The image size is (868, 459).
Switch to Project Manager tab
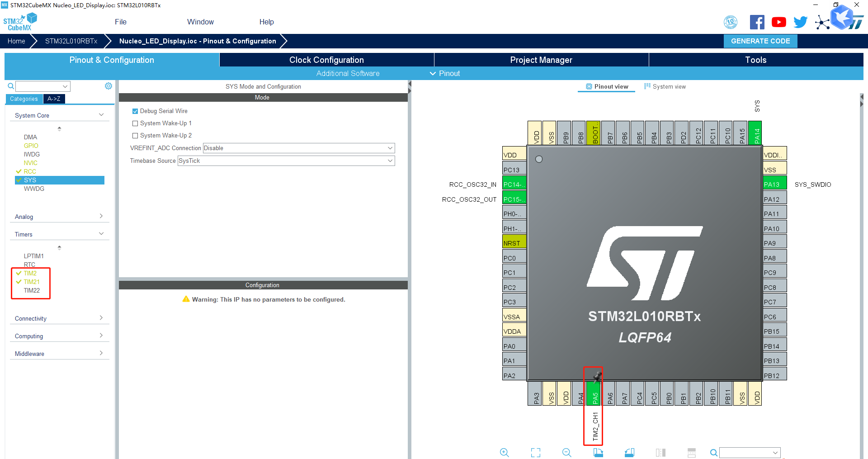[x=541, y=60]
